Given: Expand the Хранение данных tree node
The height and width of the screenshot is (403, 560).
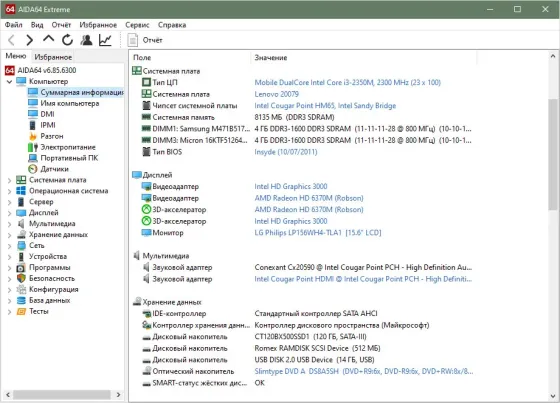Looking at the screenshot, I should pyautogui.click(x=9, y=235).
